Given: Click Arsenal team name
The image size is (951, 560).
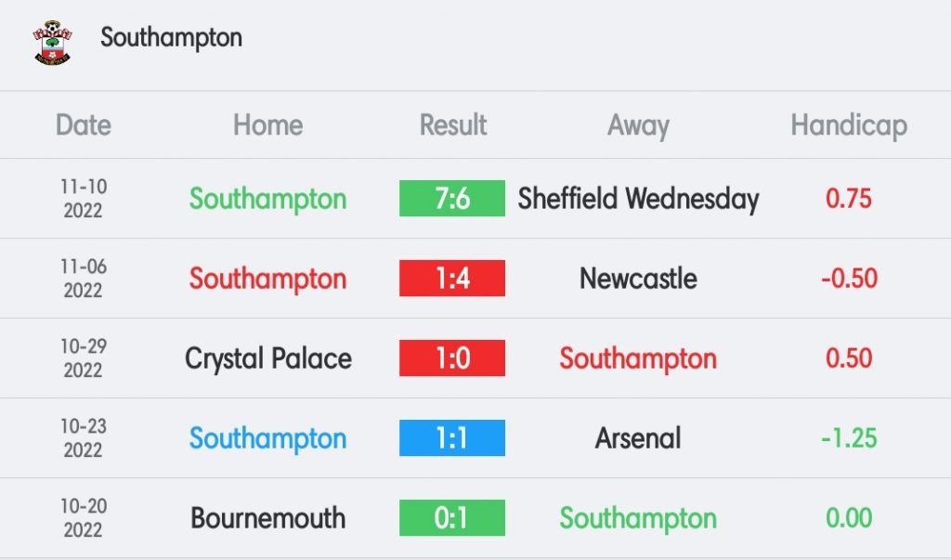Looking at the screenshot, I should coord(638,438).
